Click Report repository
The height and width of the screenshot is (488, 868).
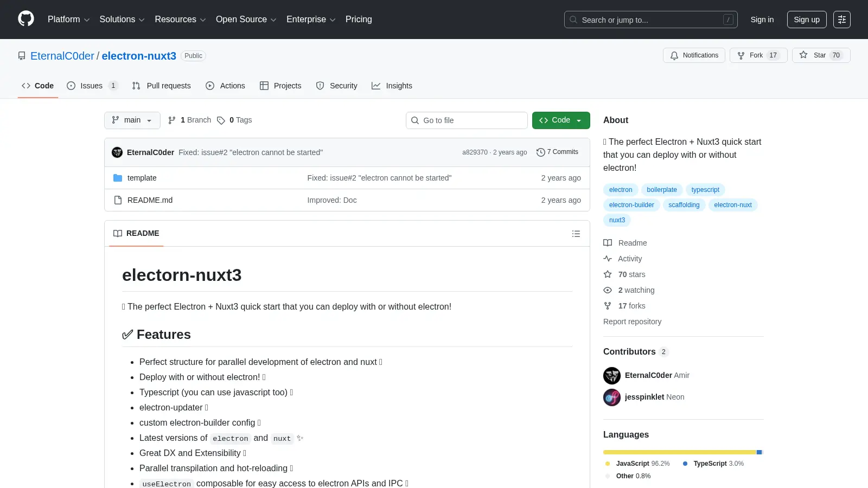(x=632, y=322)
